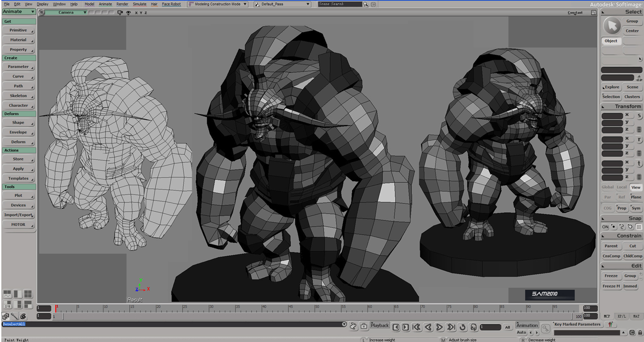Click the grid snap icon in Snap panel
The image size is (644, 342).
tap(639, 227)
